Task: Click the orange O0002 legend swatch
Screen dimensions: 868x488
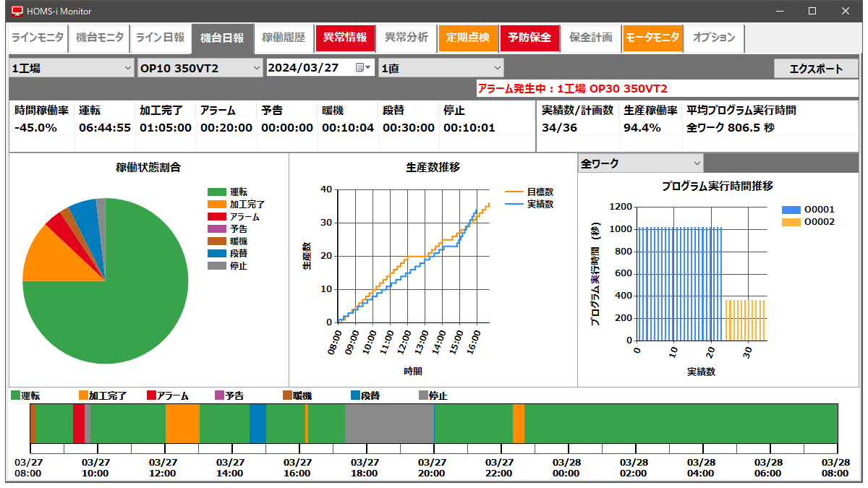Action: click(791, 222)
